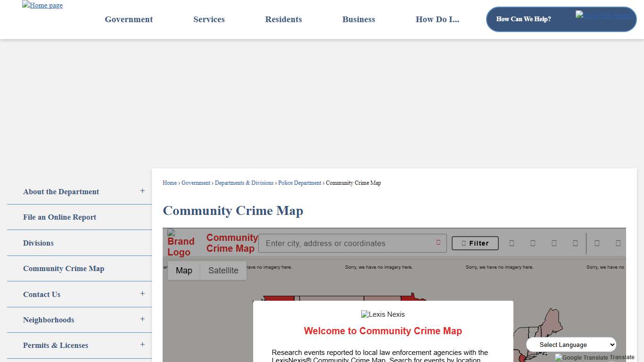Screen dimensions: 644x362
Task: Open the File an Online Report page
Action: coord(59,217)
